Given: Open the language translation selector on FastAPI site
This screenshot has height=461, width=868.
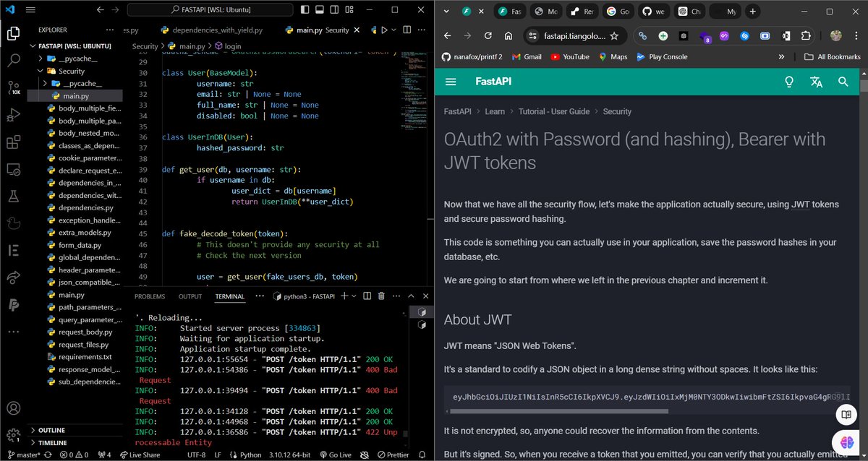Looking at the screenshot, I should pos(817,82).
